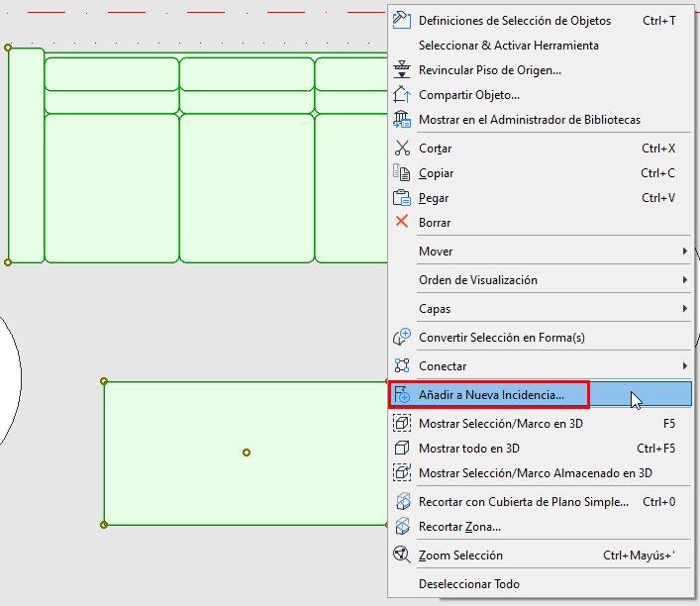Click the center hotspot of the selected rectangle
700x606 pixels.
(x=247, y=453)
